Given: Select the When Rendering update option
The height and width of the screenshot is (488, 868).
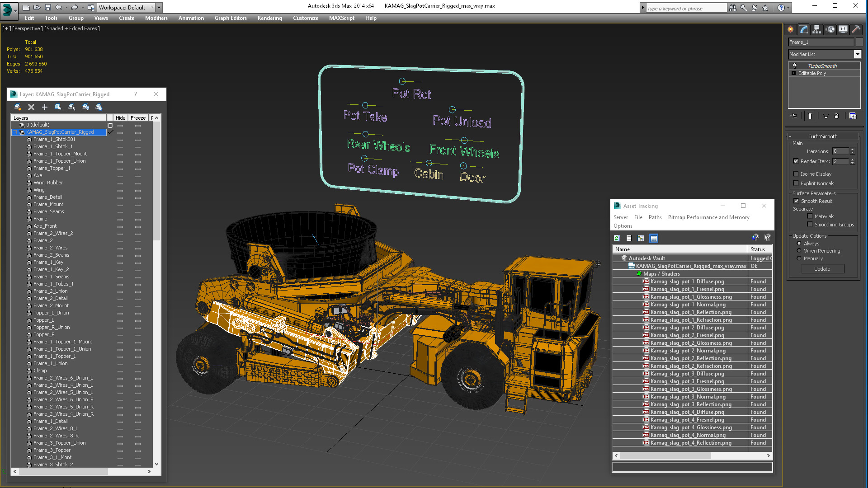Looking at the screenshot, I should click(x=799, y=251).
